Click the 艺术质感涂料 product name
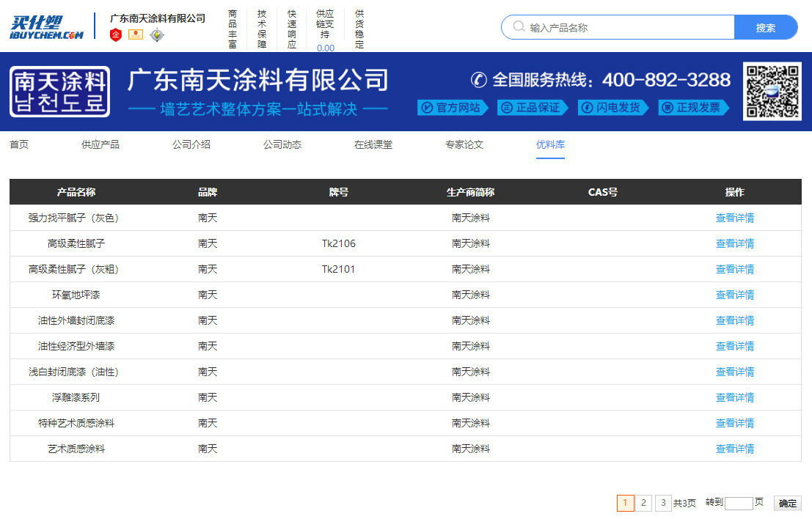Screen dimensions: 812x519 (x=76, y=449)
